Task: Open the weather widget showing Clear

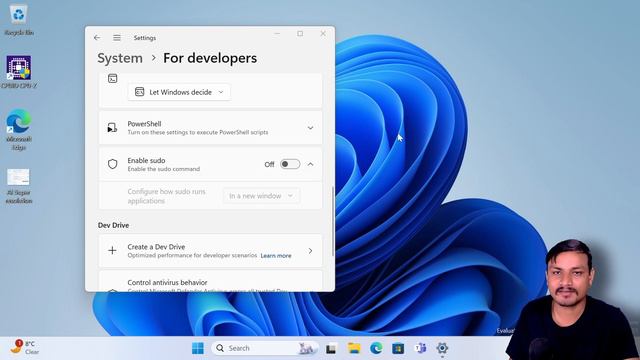Action: point(24,347)
